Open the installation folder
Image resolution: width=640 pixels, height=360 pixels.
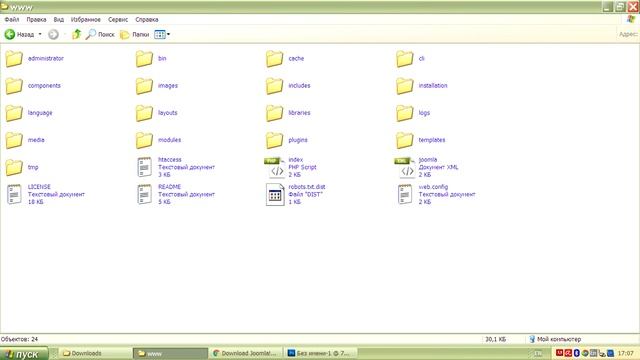422,86
